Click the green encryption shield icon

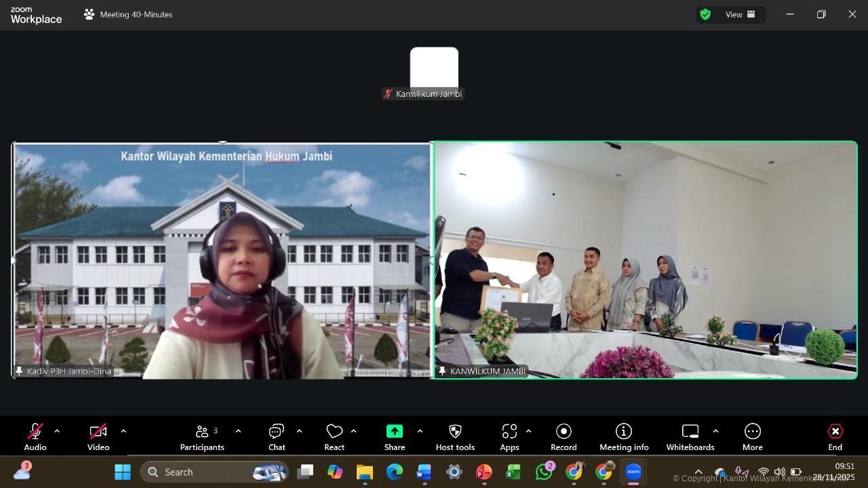tap(705, 14)
